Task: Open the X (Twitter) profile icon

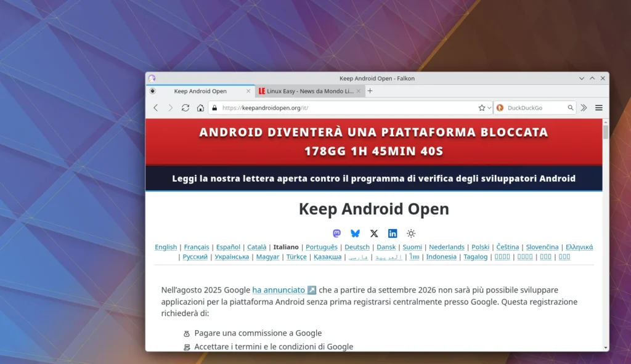Action: point(374,233)
